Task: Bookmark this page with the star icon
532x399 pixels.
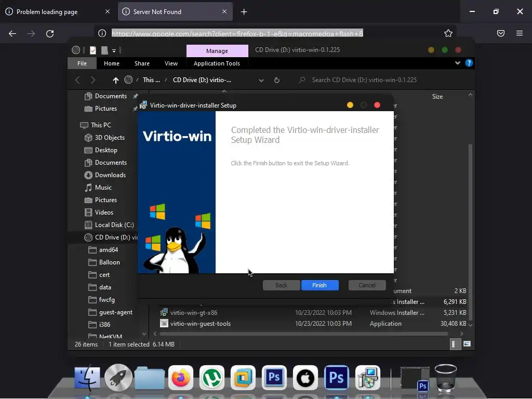Action: [x=448, y=33]
